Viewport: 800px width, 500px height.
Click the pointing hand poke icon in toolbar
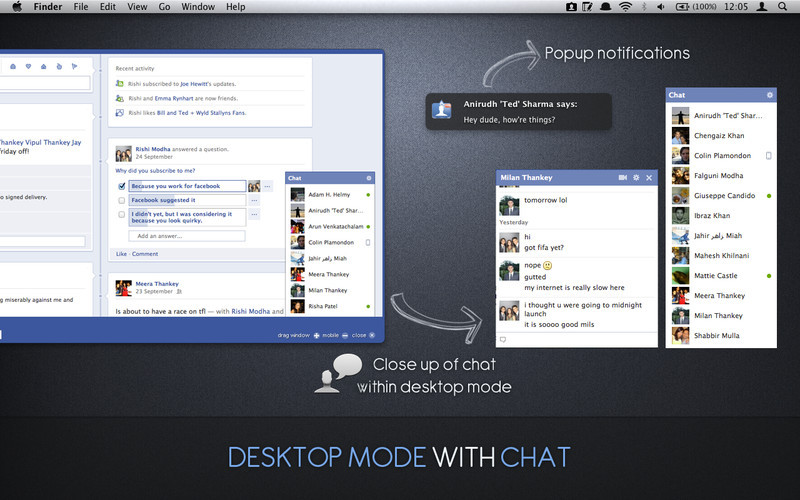(59, 66)
